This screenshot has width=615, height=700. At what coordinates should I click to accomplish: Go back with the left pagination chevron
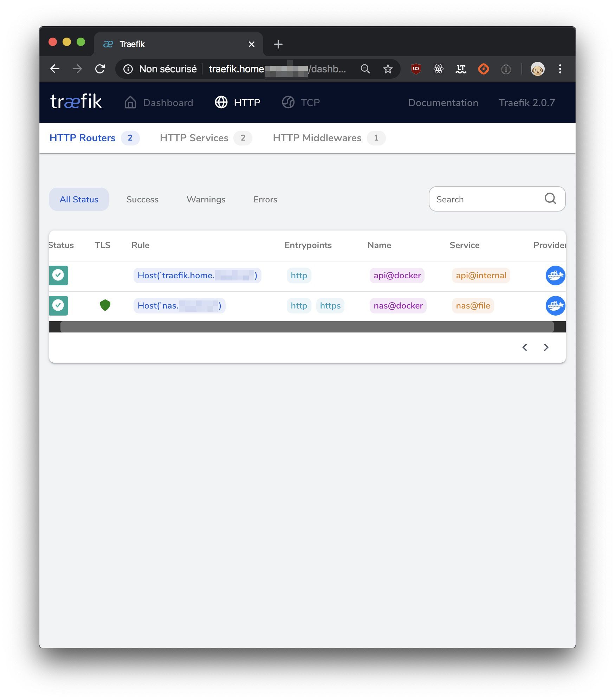click(x=524, y=347)
